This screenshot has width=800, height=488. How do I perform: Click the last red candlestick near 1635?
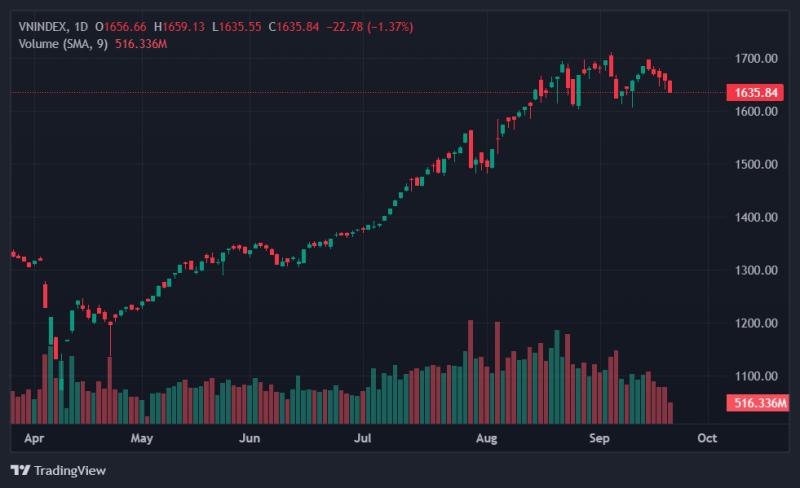[670, 86]
